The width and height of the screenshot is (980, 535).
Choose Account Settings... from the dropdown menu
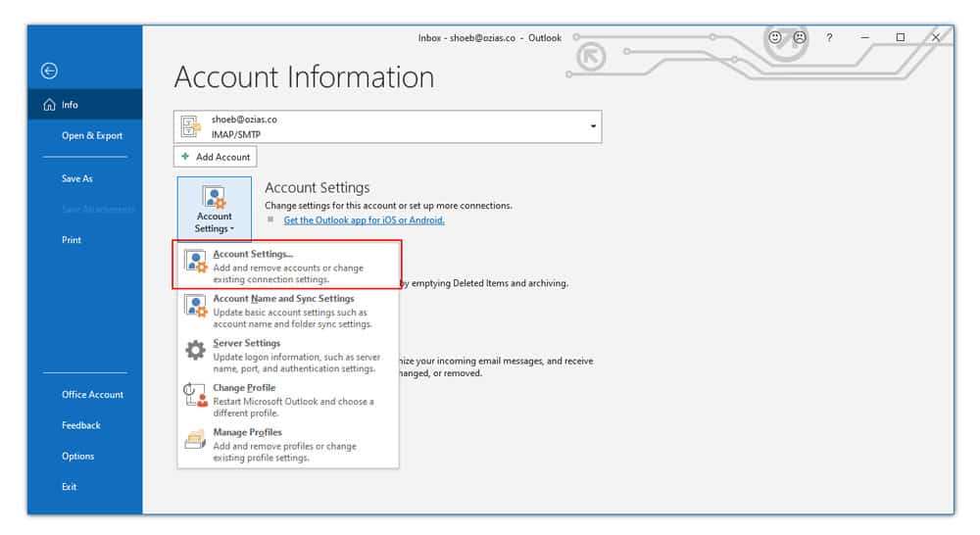coord(287,266)
